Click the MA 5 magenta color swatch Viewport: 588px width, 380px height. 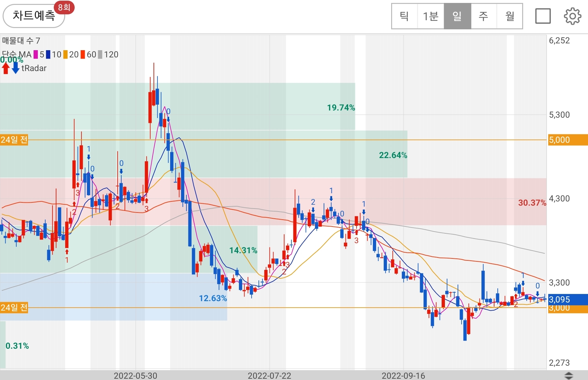(x=36, y=54)
